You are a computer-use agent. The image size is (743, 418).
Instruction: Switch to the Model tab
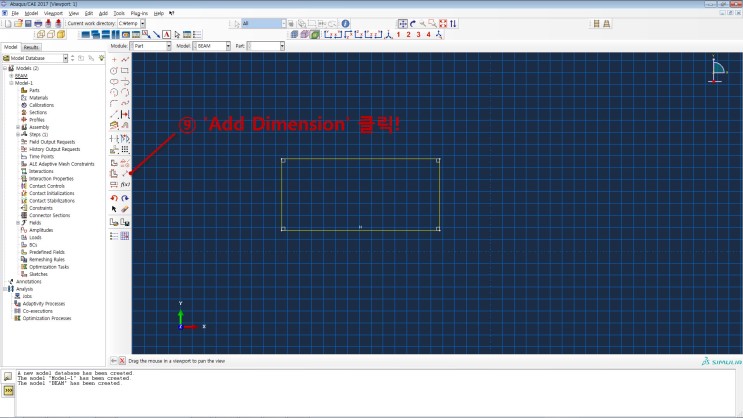coord(10,47)
